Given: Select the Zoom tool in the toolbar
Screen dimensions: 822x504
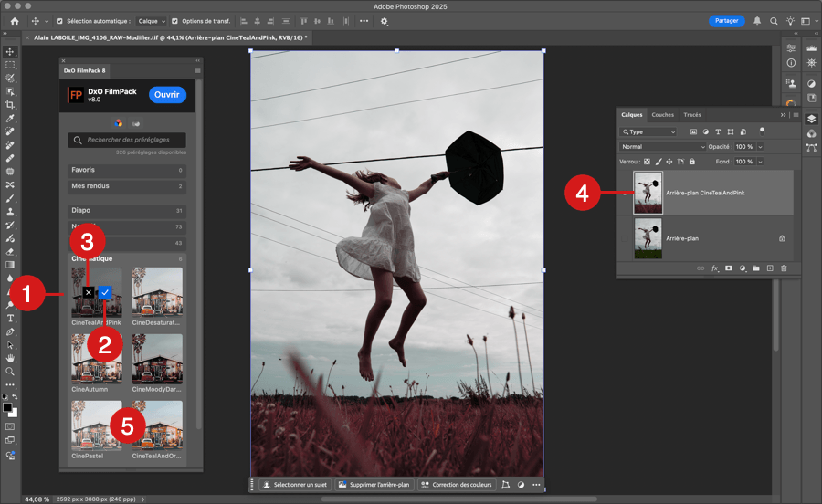Looking at the screenshot, I should [x=10, y=372].
